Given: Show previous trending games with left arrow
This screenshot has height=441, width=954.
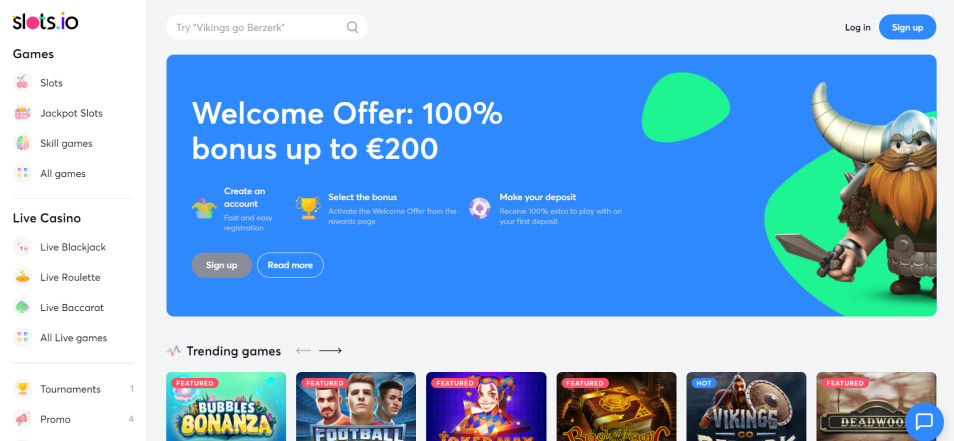Looking at the screenshot, I should [304, 351].
